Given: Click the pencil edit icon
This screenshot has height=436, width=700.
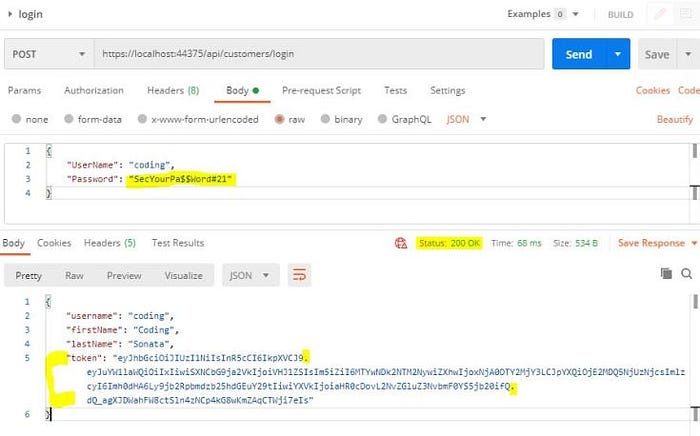Looking at the screenshot, I should 660,14.
